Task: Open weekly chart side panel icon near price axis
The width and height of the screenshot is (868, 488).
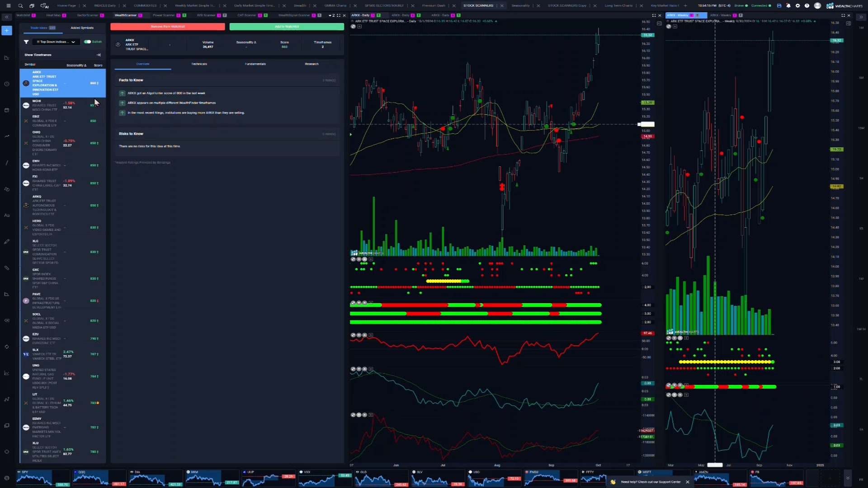Action: click(849, 23)
